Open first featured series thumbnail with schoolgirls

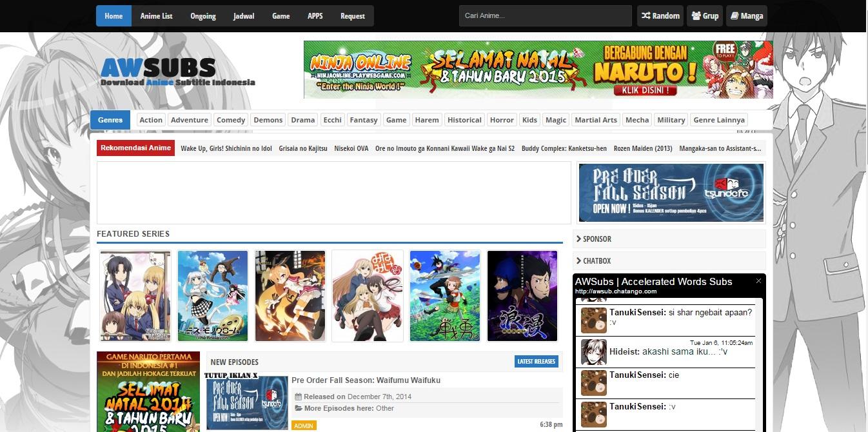pyautogui.click(x=135, y=296)
